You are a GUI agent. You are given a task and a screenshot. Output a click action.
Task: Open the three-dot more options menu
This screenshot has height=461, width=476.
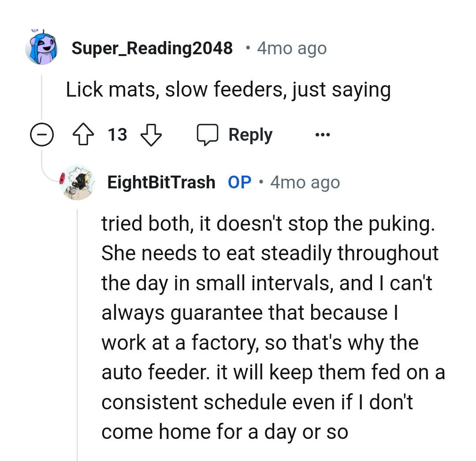pyautogui.click(x=322, y=135)
